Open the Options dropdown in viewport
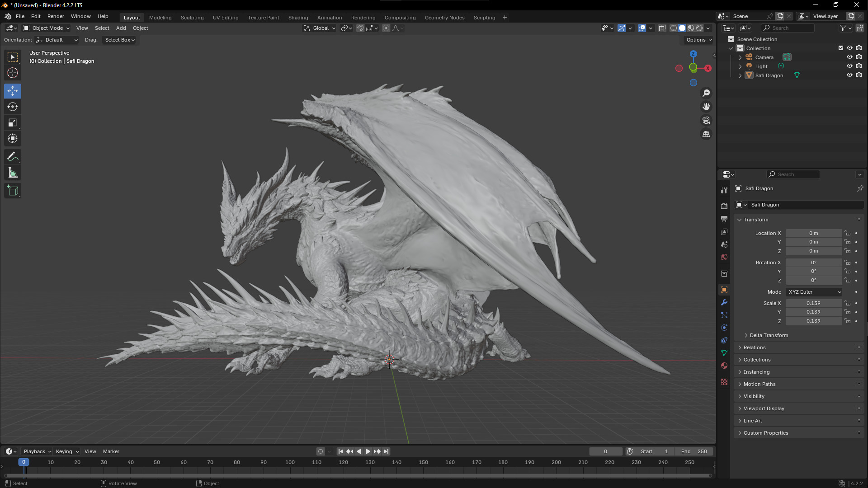868x488 pixels. (699, 40)
